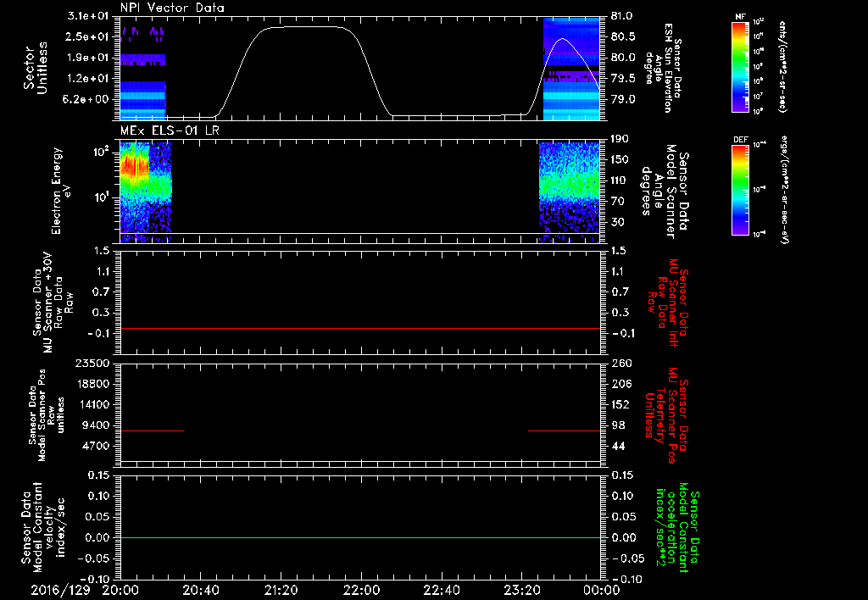Viewport: 868px width, 600px height.
Task: Click the green constant velocity line
Action: [359, 537]
